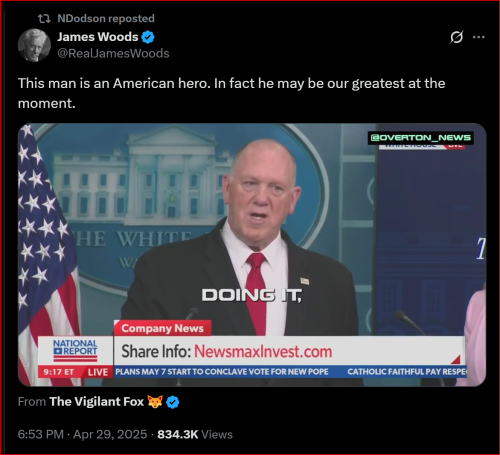Open the 6:53 PM Apr 29, 2025 timestamp
Image resolution: width=500 pixels, height=455 pixels.
[x=82, y=434]
